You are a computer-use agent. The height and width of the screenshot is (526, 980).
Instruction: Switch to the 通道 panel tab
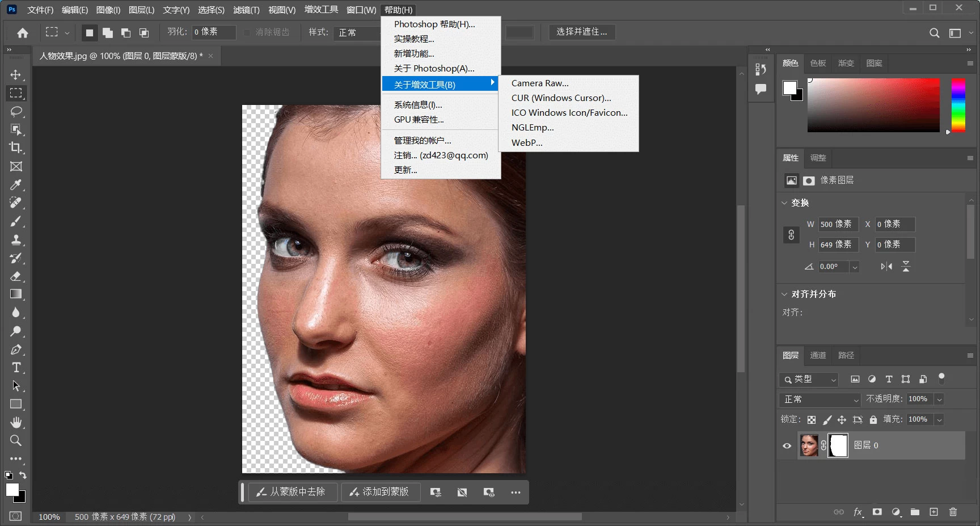818,355
